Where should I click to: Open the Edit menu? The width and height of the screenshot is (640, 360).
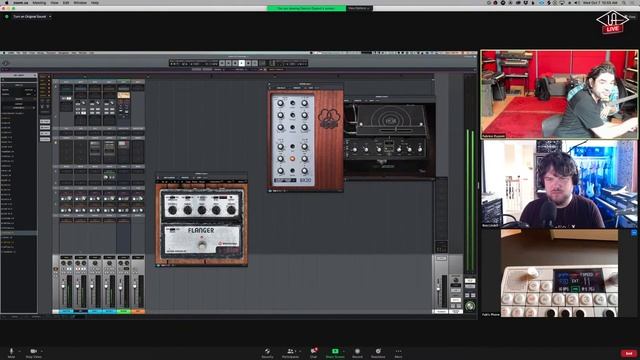pyautogui.click(x=66, y=2)
